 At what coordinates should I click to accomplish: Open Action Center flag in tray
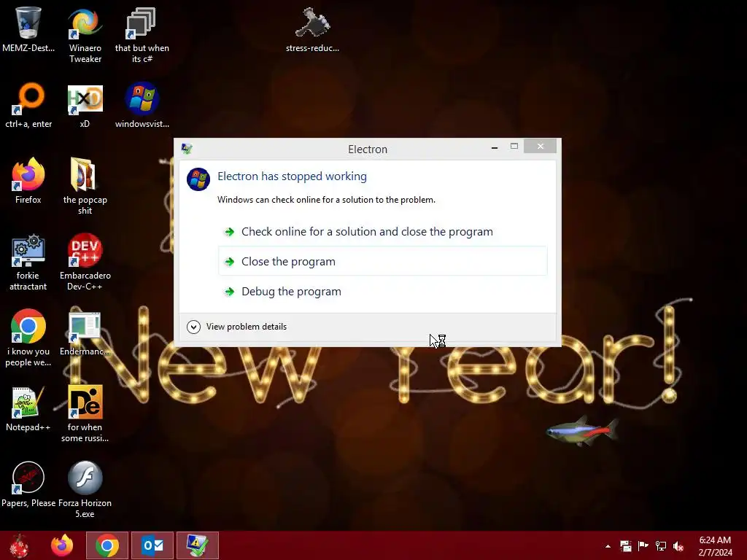(643, 545)
